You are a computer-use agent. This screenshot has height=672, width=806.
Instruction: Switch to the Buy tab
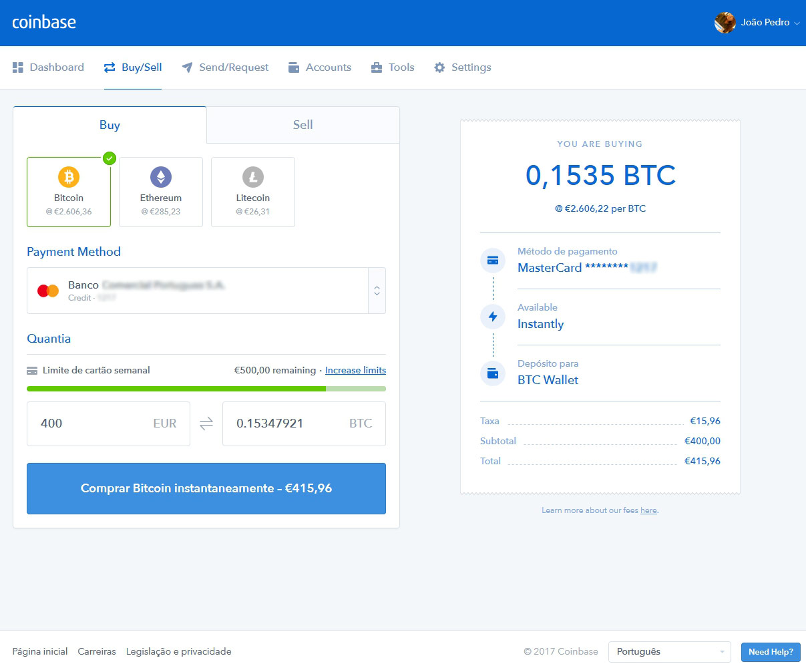(x=110, y=125)
